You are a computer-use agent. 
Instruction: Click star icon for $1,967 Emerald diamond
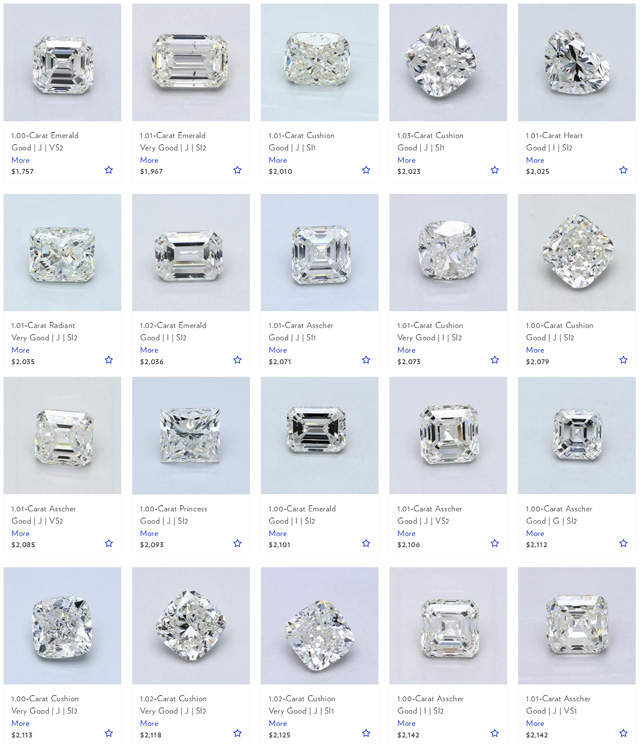click(237, 170)
